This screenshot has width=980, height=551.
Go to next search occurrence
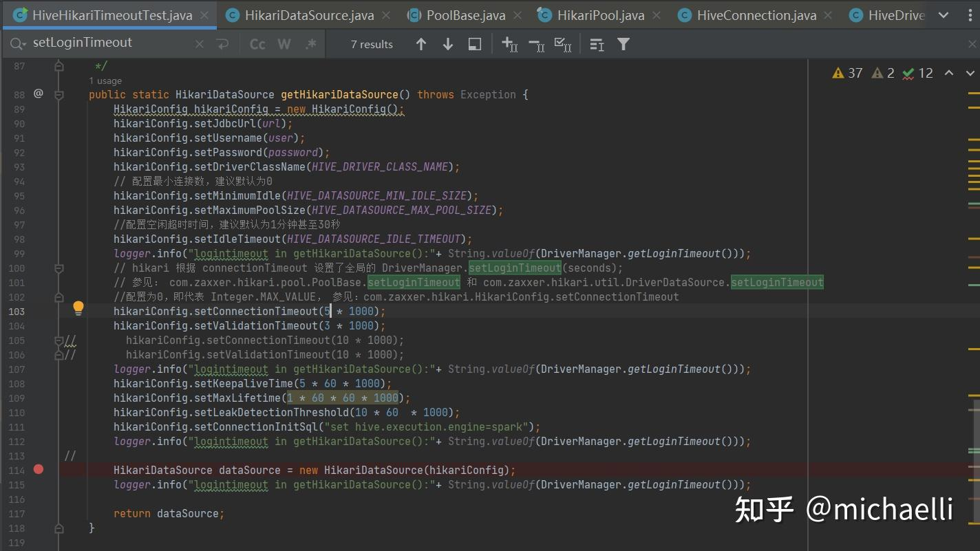(448, 44)
